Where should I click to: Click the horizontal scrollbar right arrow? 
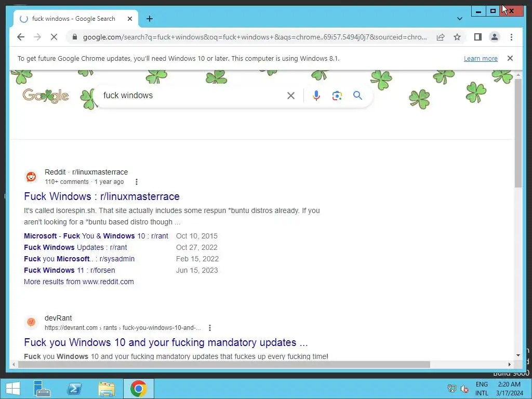click(509, 364)
